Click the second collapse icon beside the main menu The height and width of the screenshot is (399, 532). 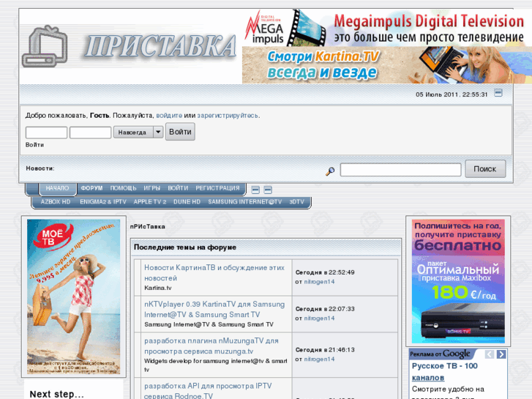pyautogui.click(x=268, y=190)
